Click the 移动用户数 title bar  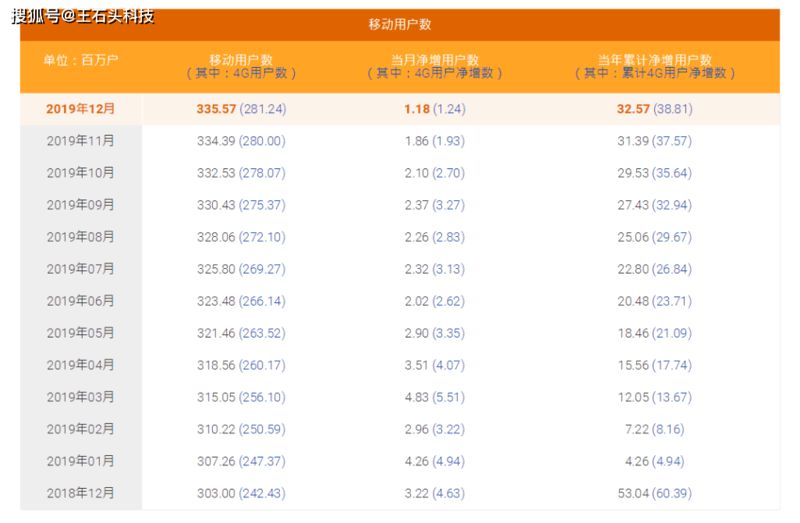coord(400,24)
